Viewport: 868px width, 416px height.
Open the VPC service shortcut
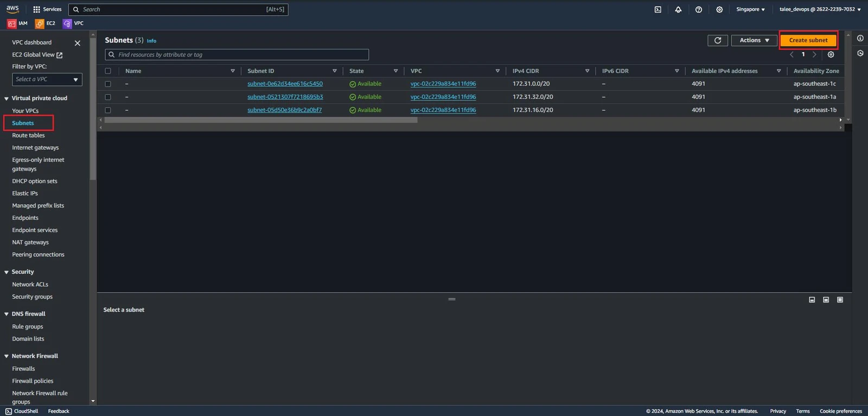[x=73, y=23]
